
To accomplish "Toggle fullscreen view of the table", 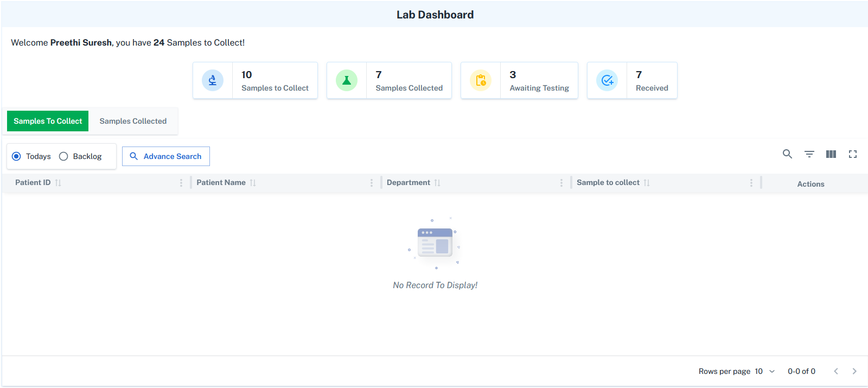I will click(852, 154).
